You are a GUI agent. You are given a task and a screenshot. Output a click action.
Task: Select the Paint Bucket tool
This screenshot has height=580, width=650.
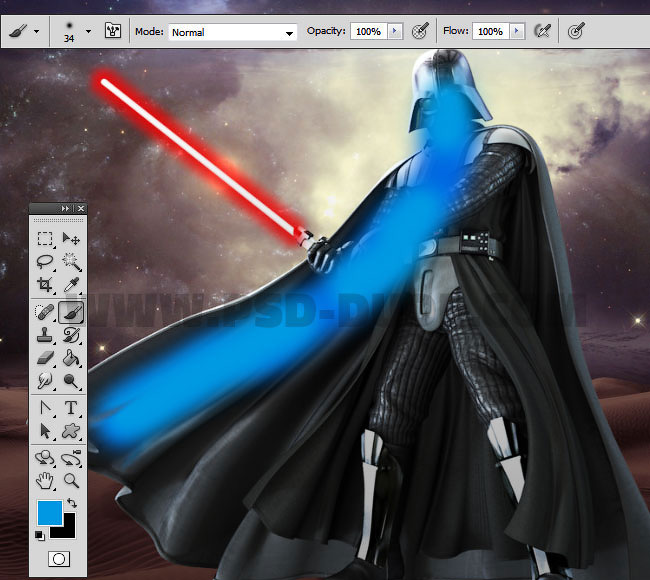click(x=71, y=358)
